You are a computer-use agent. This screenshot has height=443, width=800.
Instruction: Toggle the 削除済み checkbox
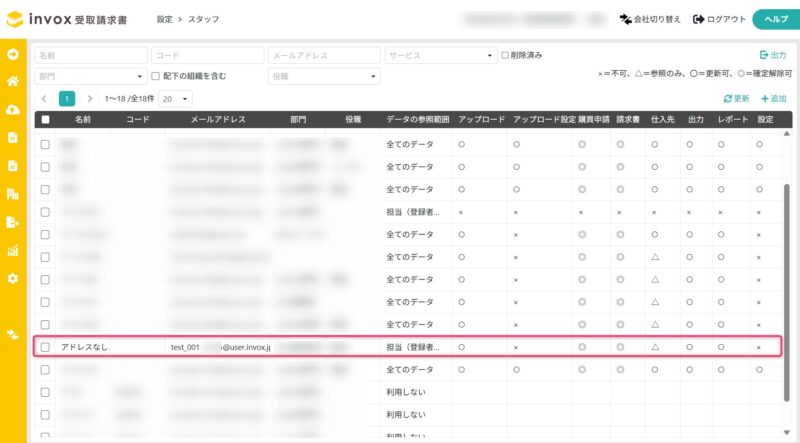point(505,55)
